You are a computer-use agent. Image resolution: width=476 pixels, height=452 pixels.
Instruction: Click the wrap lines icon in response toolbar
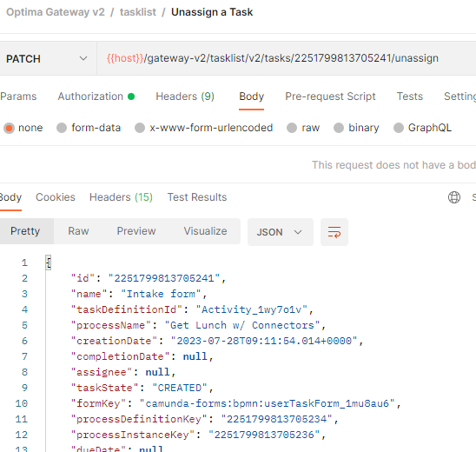point(334,232)
